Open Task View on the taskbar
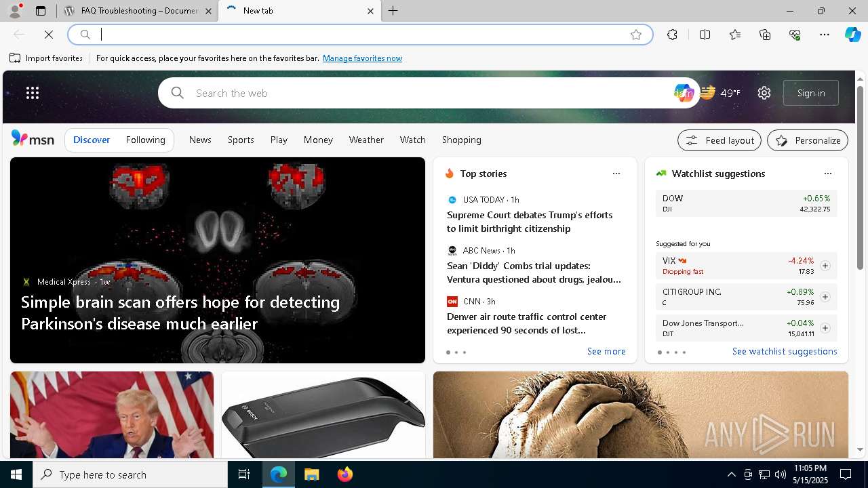The width and height of the screenshot is (868, 488). (244, 474)
